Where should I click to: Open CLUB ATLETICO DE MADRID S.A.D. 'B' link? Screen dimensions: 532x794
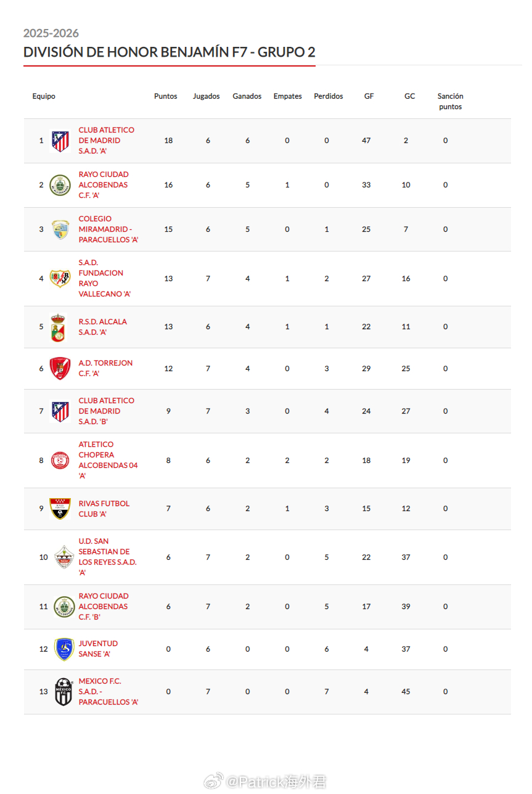click(x=106, y=411)
